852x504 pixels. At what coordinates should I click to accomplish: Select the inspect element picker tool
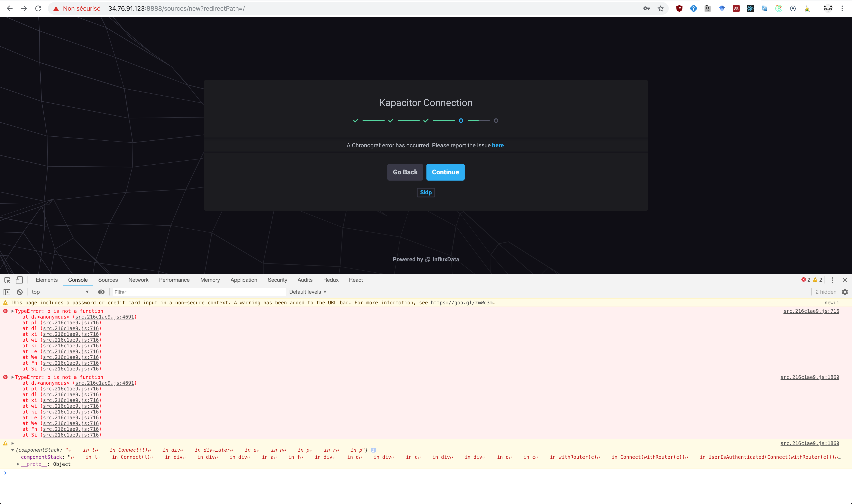click(7, 280)
